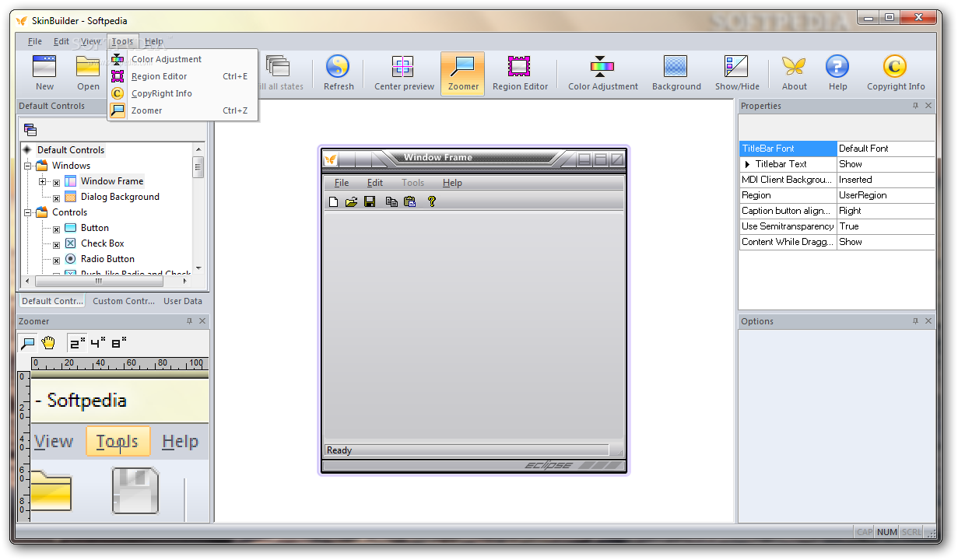The image size is (958, 560).
Task: Choose Color Adjustment from Tools menu
Action: coord(183,59)
